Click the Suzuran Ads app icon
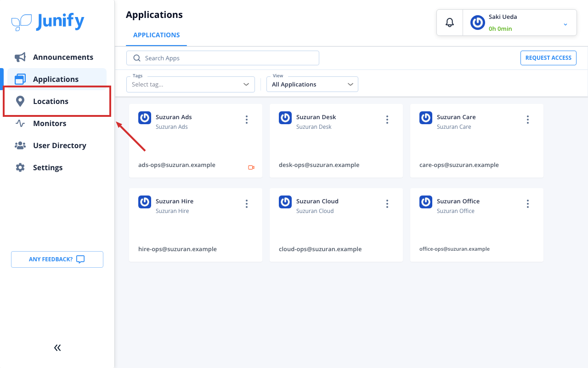 tap(145, 118)
